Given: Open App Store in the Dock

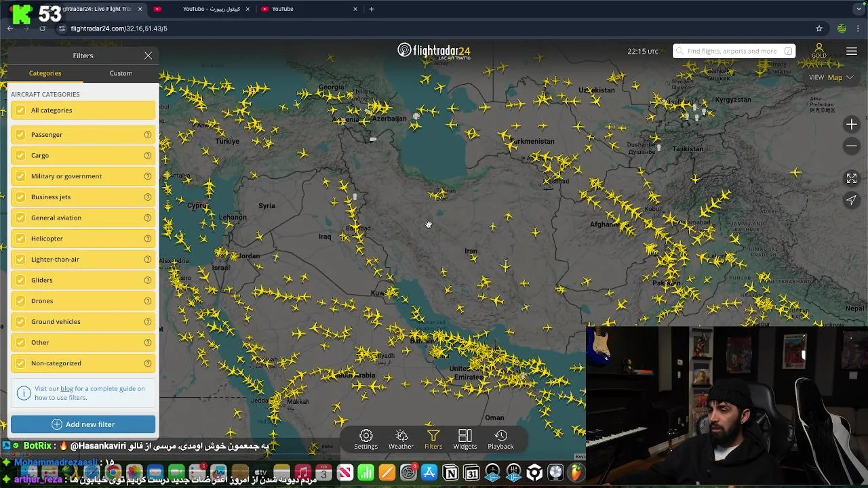Looking at the screenshot, I should point(429,473).
